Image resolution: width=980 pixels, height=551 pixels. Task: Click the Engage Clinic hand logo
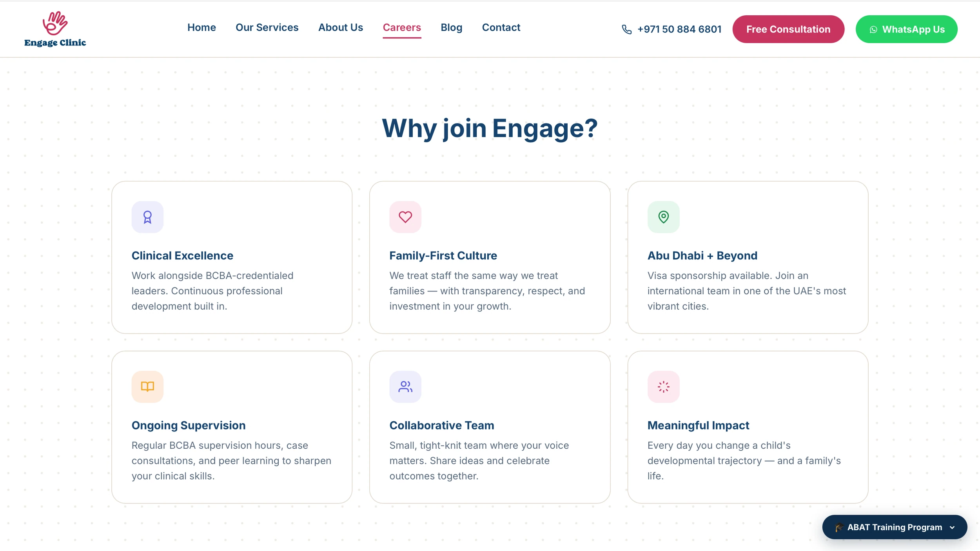(55, 29)
